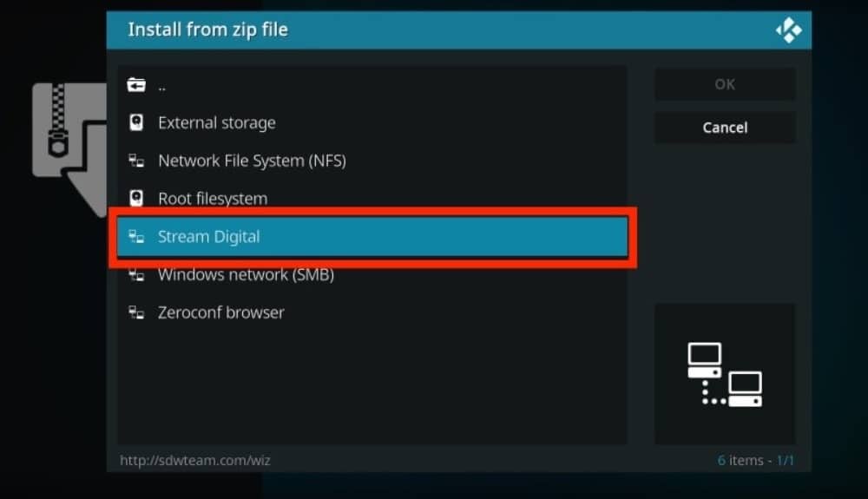Open Windows network (SMB) entry

pyautogui.click(x=372, y=274)
